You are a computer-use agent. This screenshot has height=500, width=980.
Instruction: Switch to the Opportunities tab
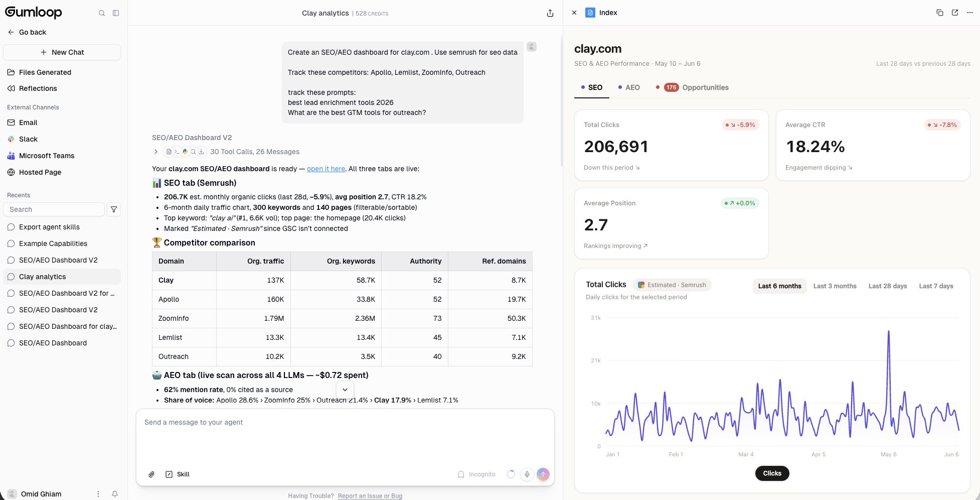692,87
